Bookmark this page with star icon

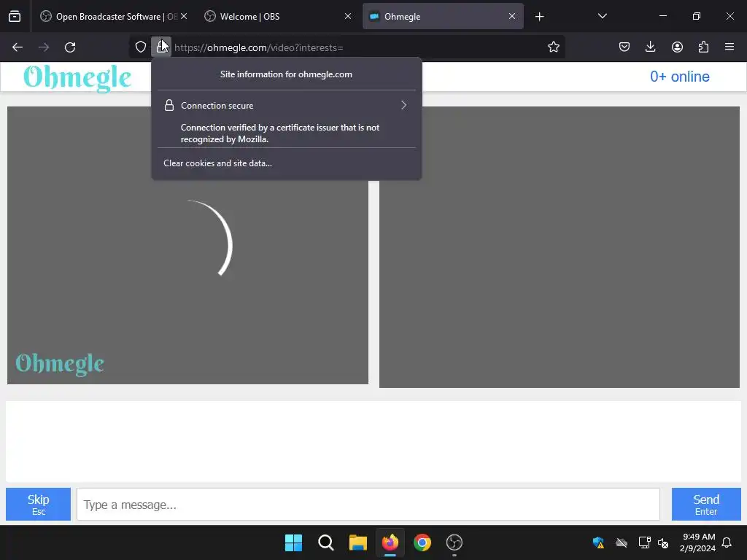(553, 47)
